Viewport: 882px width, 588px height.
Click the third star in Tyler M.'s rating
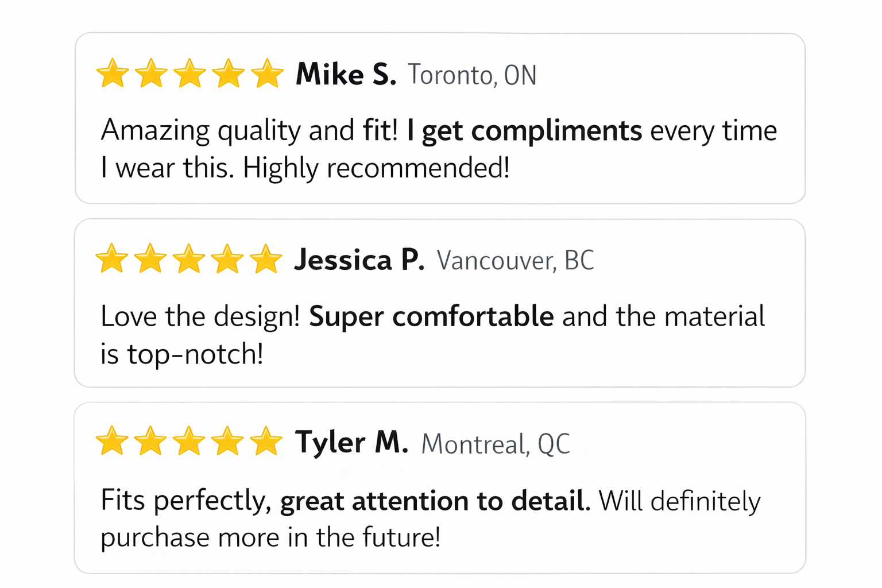pos(188,442)
